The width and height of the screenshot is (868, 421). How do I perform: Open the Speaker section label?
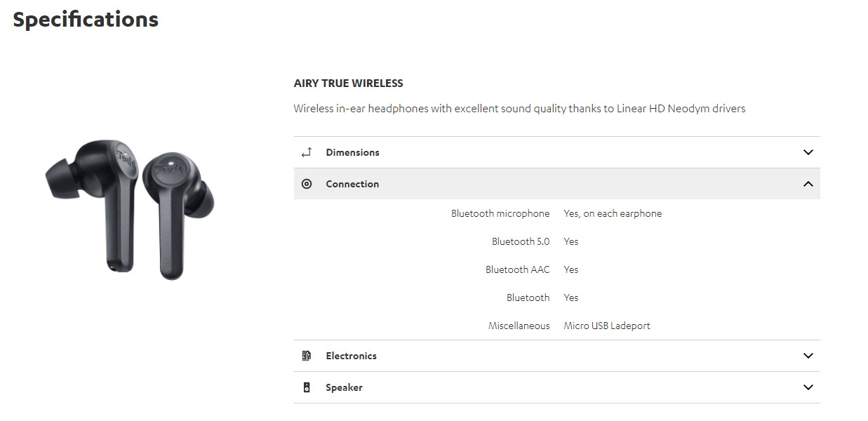tap(344, 387)
